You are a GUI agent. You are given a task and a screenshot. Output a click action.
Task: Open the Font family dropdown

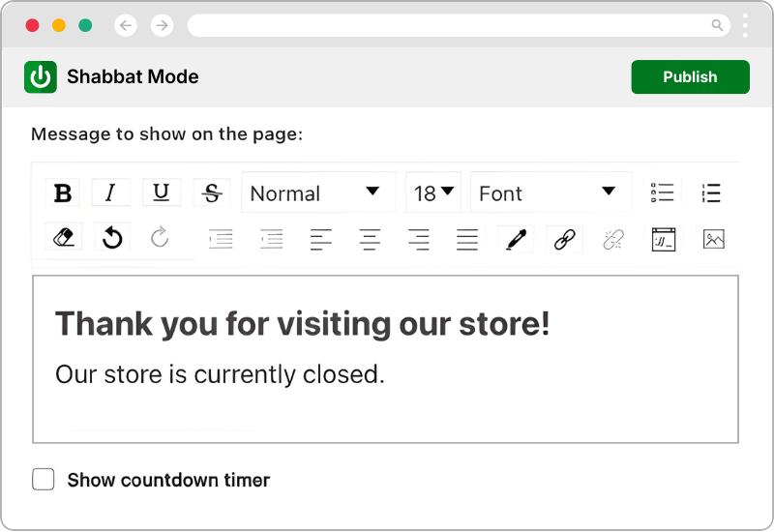pyautogui.click(x=551, y=192)
